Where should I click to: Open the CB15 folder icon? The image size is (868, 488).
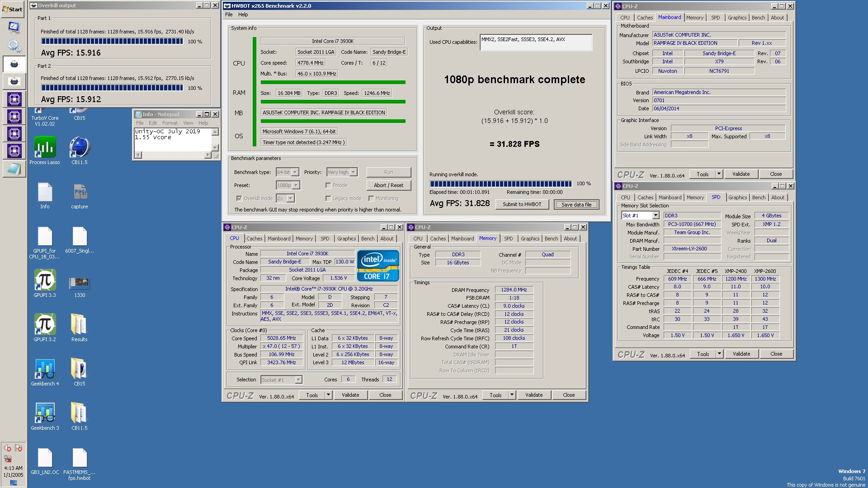click(80, 372)
